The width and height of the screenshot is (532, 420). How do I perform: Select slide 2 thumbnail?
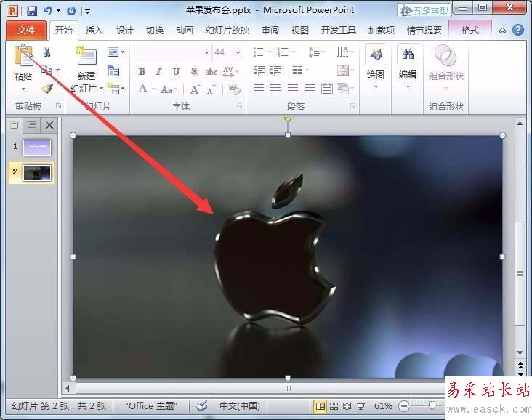pyautogui.click(x=37, y=173)
